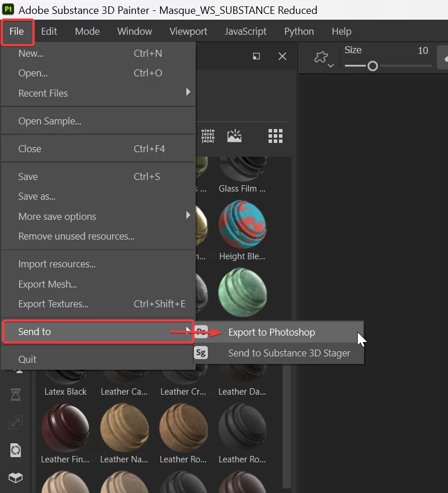
Task: Choose Close from the File menu
Action: coord(98,149)
